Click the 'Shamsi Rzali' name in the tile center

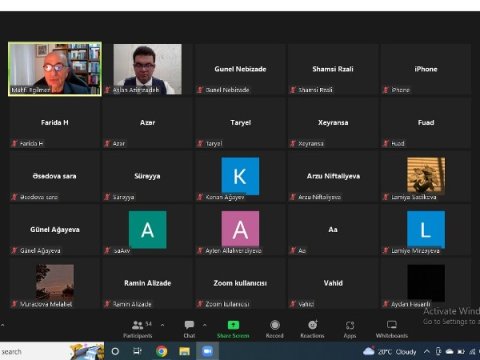tap(333, 69)
